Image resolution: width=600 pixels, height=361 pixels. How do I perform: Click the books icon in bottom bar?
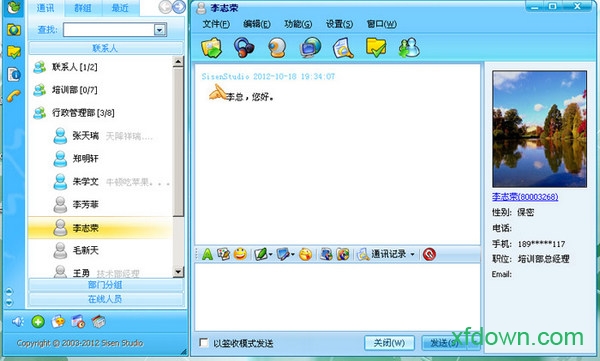(x=98, y=322)
